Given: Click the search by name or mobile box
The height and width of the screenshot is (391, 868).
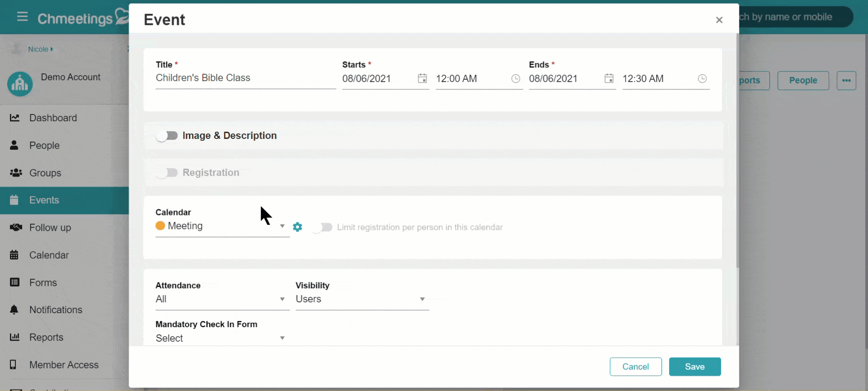Looking at the screenshot, I should [796, 17].
